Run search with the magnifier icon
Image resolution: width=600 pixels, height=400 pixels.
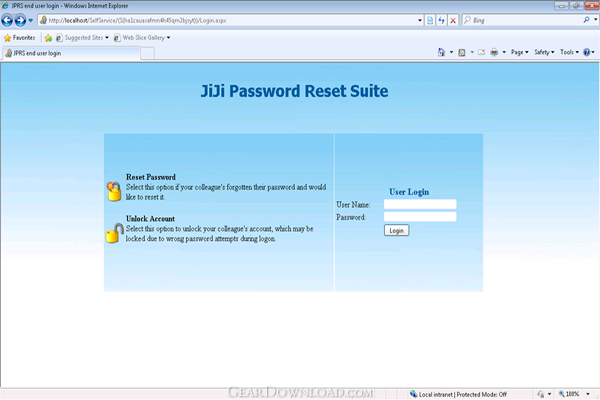586,20
